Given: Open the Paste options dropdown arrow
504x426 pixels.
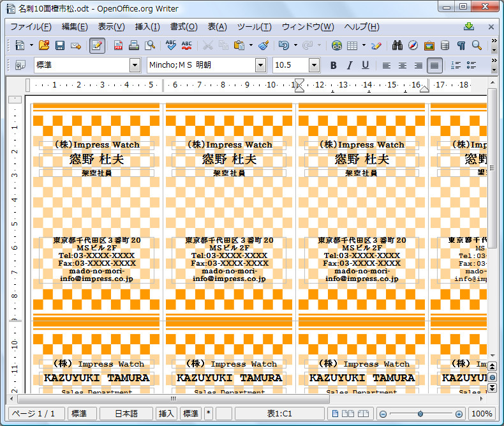Looking at the screenshot, I should pyautogui.click(x=251, y=45).
